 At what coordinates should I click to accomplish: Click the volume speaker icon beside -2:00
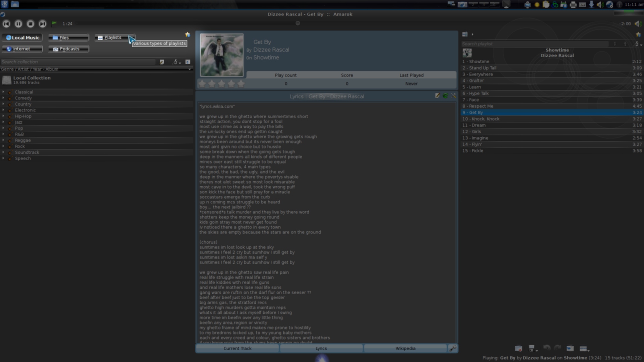tap(638, 24)
